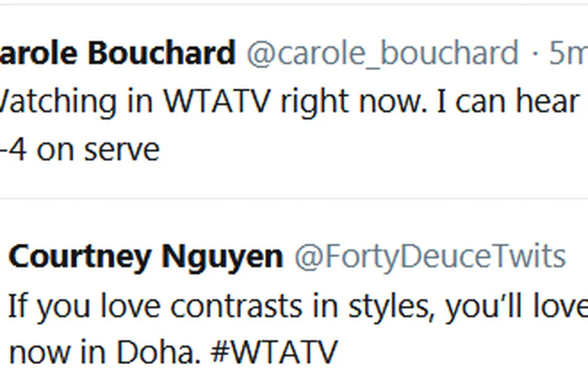Click Courtney Nguyen's display name
This screenshot has height=392, width=588.
pyautogui.click(x=146, y=257)
